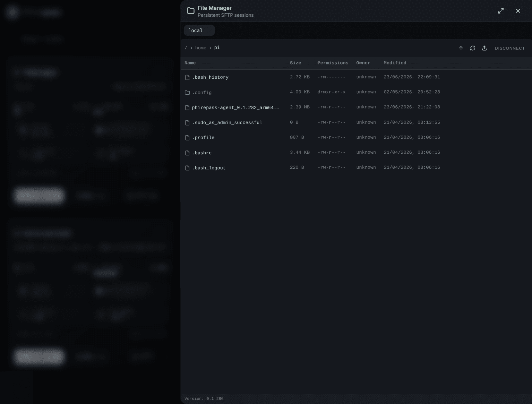
Task: Click file icon for .sudo_as_admin_successful
Action: [187, 123]
